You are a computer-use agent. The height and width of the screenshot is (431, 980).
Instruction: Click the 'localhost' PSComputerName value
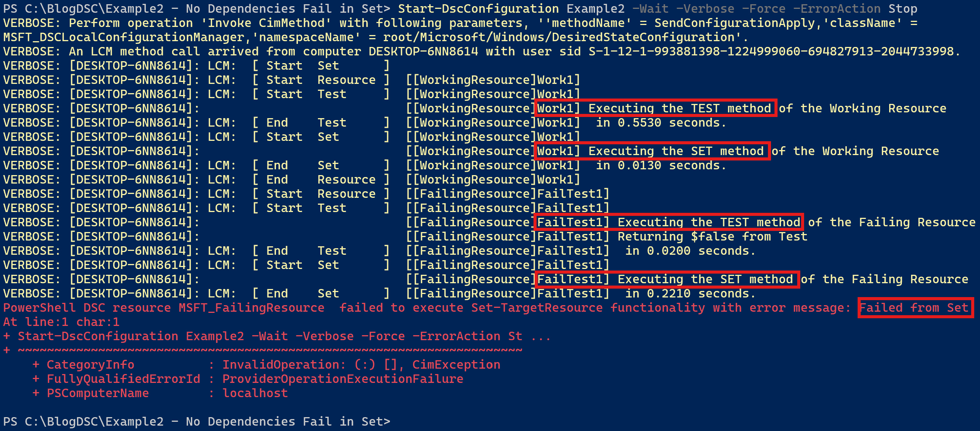pos(255,393)
